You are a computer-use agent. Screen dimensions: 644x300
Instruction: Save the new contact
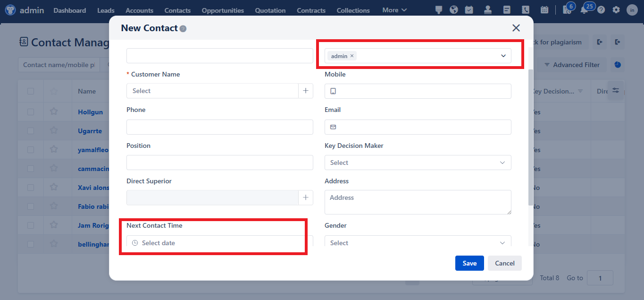point(469,263)
